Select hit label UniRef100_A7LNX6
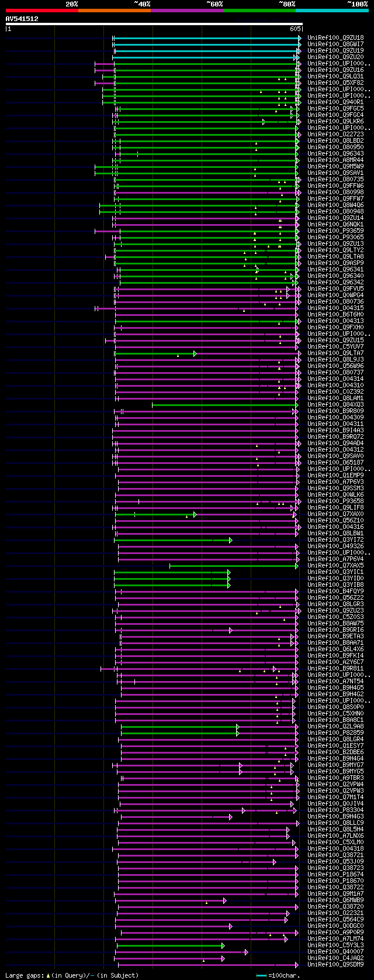 (x=335, y=835)
